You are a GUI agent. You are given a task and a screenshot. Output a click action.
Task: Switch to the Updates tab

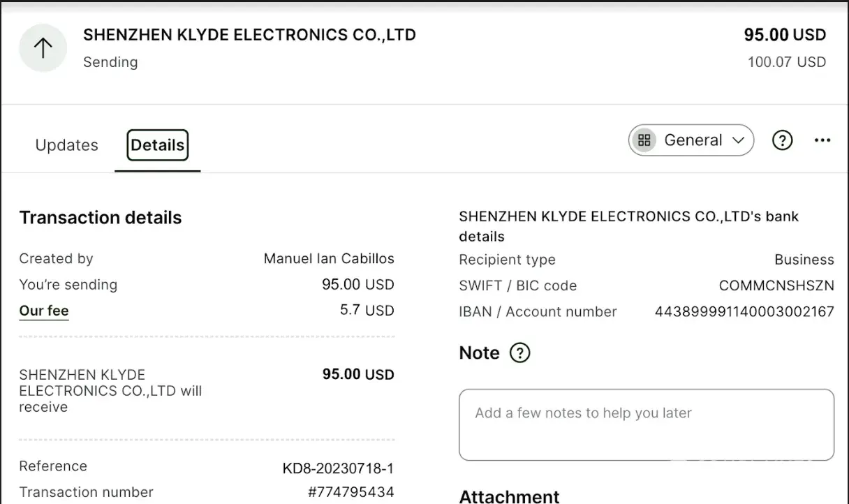click(66, 145)
